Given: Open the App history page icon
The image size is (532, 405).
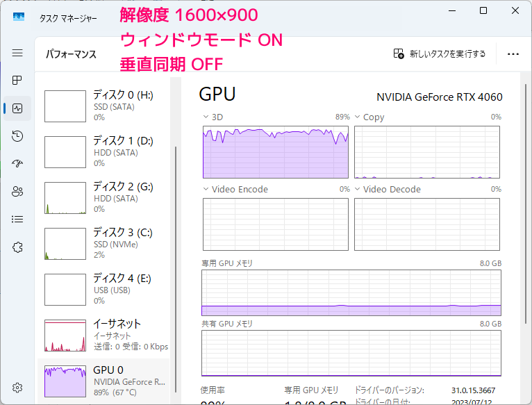Looking at the screenshot, I should [x=17, y=135].
